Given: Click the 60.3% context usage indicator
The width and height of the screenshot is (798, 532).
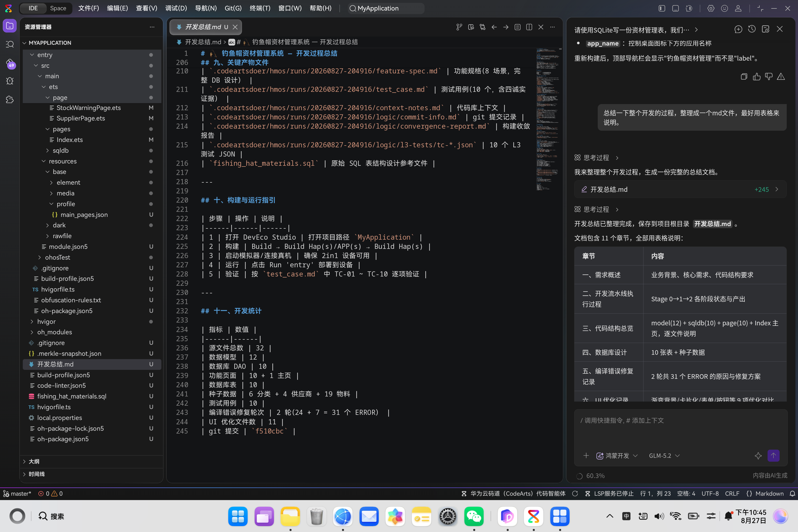Looking at the screenshot, I should tap(591, 476).
